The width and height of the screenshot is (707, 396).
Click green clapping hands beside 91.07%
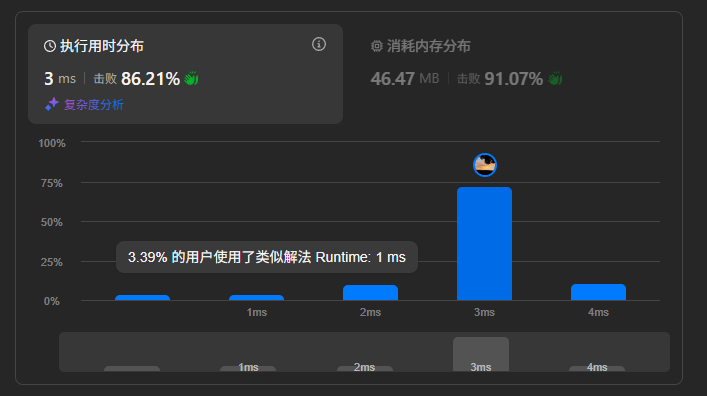[x=555, y=78]
